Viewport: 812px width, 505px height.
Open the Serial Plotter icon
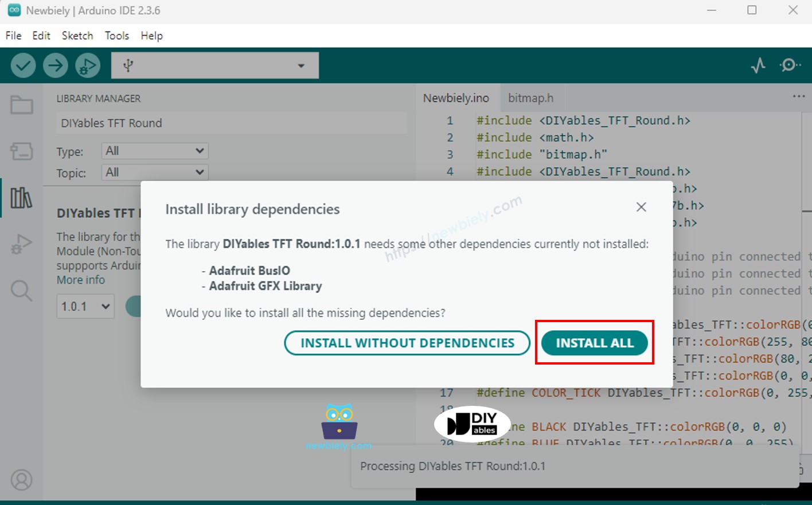tap(758, 65)
